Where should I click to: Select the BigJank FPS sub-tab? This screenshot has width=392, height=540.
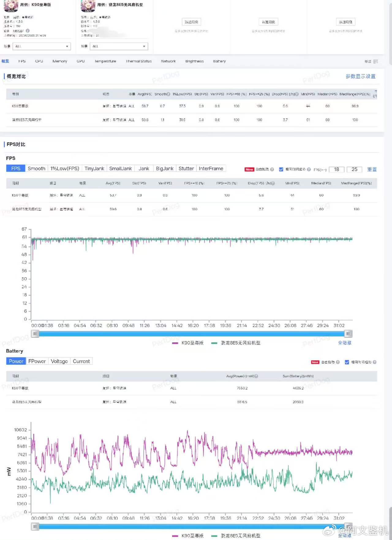coord(164,168)
